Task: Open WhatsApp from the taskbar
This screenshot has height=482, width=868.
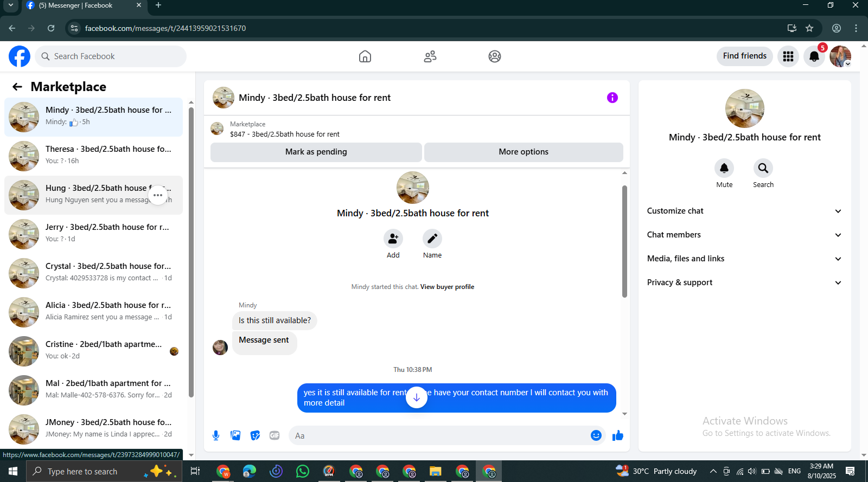Action: coord(303,471)
